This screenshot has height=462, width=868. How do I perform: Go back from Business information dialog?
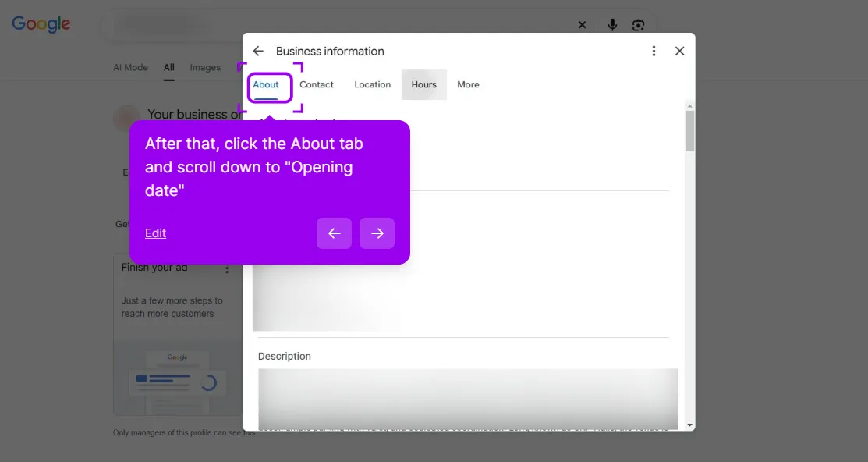click(258, 51)
